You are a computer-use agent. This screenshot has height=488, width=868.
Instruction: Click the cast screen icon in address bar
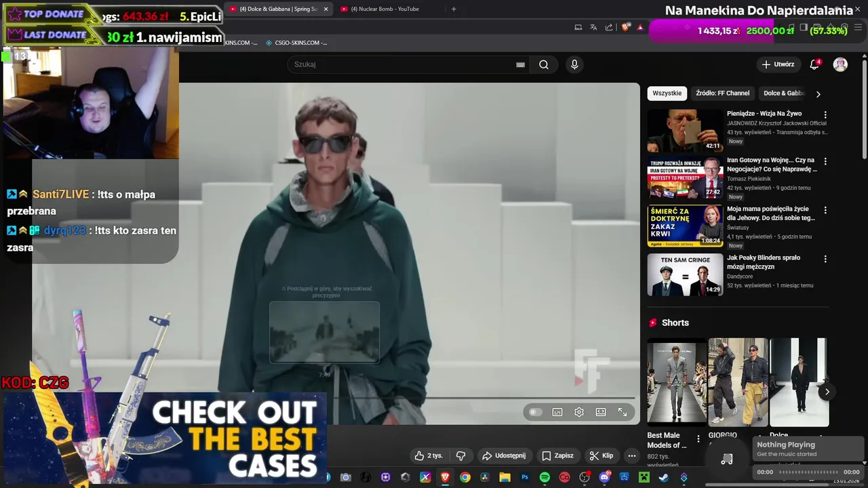(578, 27)
